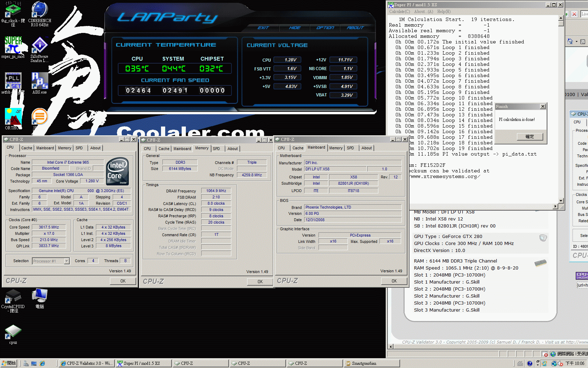Click the help icon in system tray

(530, 364)
